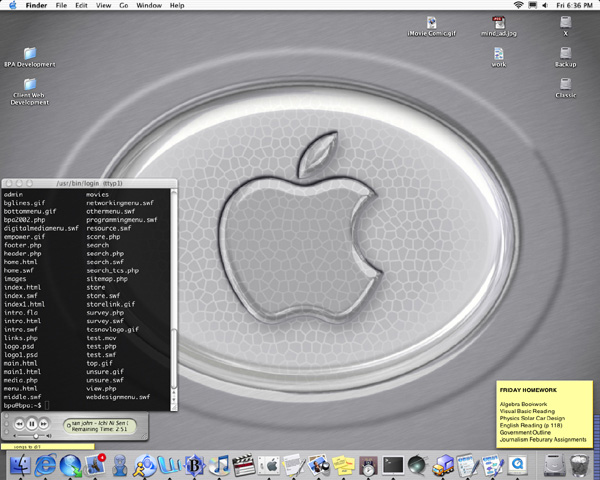Launch the Transmit truck icon in Dock
The height and width of the screenshot is (480, 600).
pos(443,465)
